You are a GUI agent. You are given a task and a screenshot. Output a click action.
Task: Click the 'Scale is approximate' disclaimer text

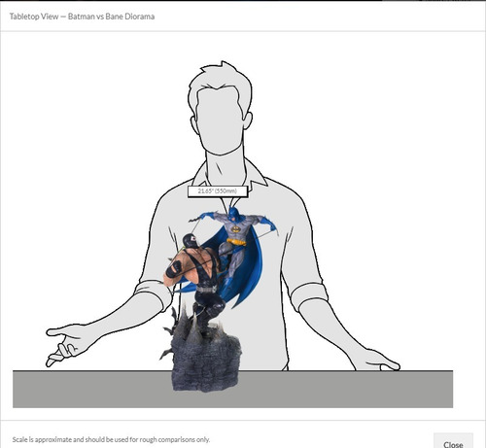click(x=111, y=439)
